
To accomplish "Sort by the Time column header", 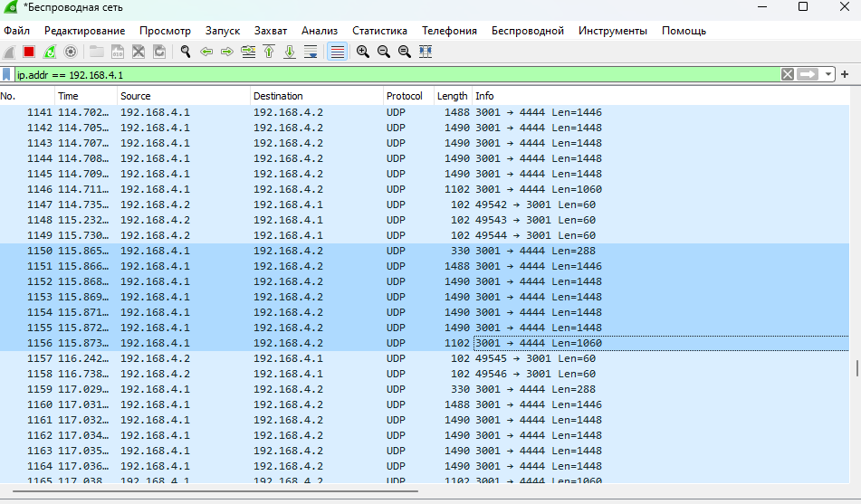I will click(x=86, y=96).
